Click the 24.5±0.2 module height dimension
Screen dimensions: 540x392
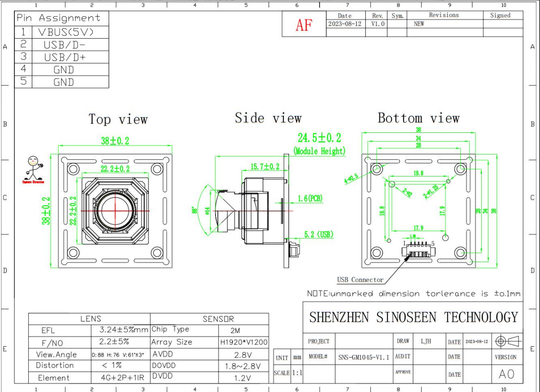(319, 138)
